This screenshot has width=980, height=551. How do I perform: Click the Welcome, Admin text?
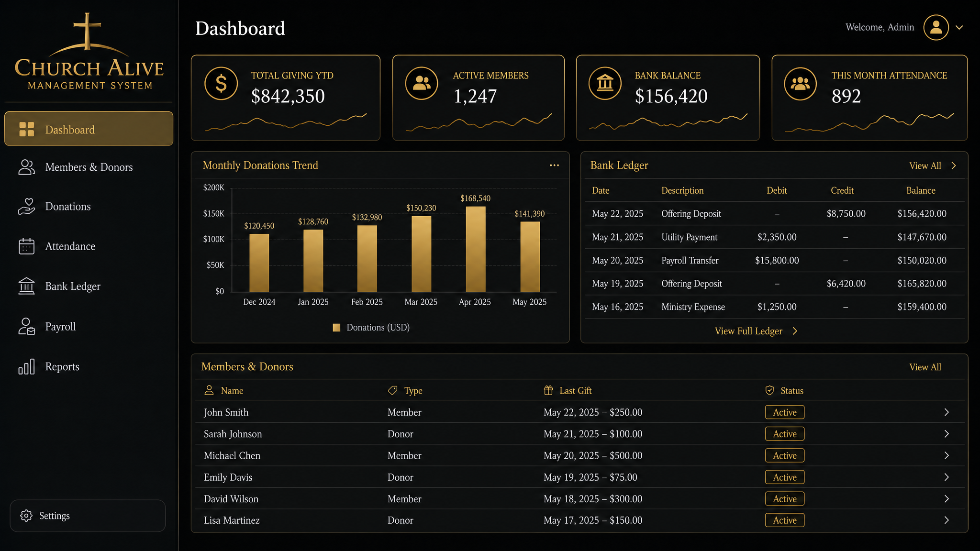point(880,27)
